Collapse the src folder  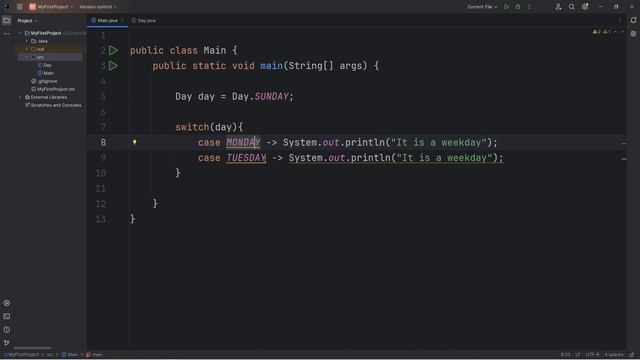tap(27, 57)
